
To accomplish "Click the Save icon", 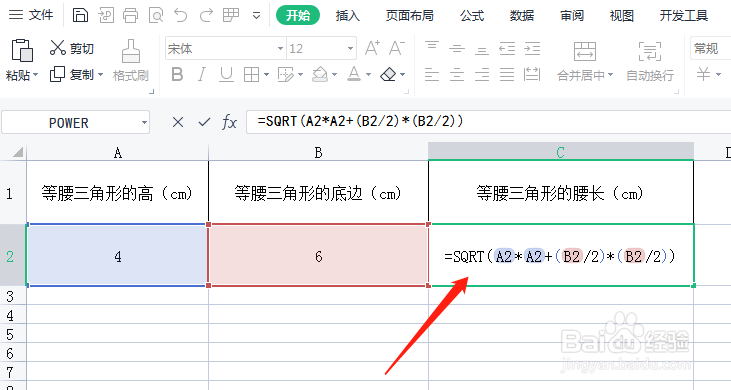I will point(80,15).
